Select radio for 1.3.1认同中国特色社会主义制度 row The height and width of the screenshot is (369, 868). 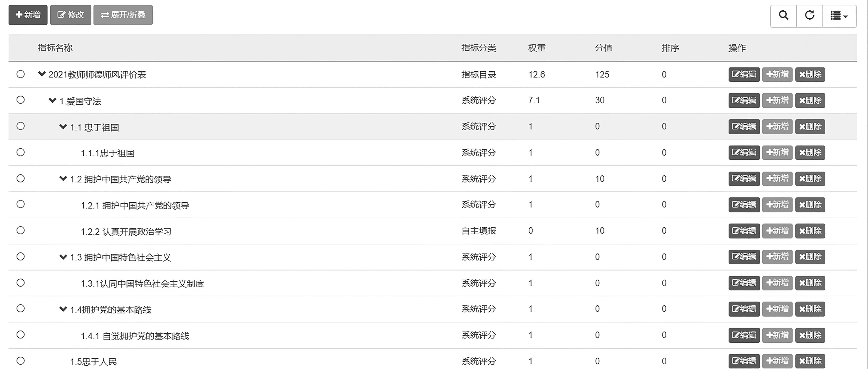pos(21,283)
